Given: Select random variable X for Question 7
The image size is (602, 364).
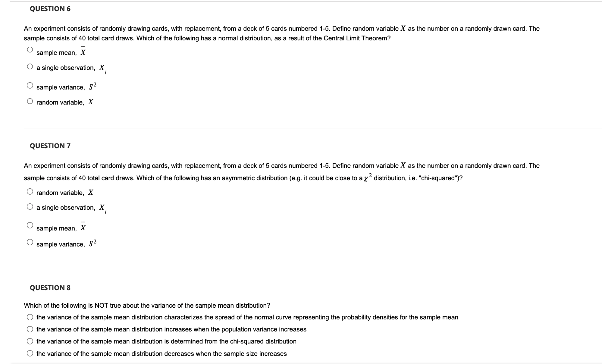Looking at the screenshot, I should [30, 192].
